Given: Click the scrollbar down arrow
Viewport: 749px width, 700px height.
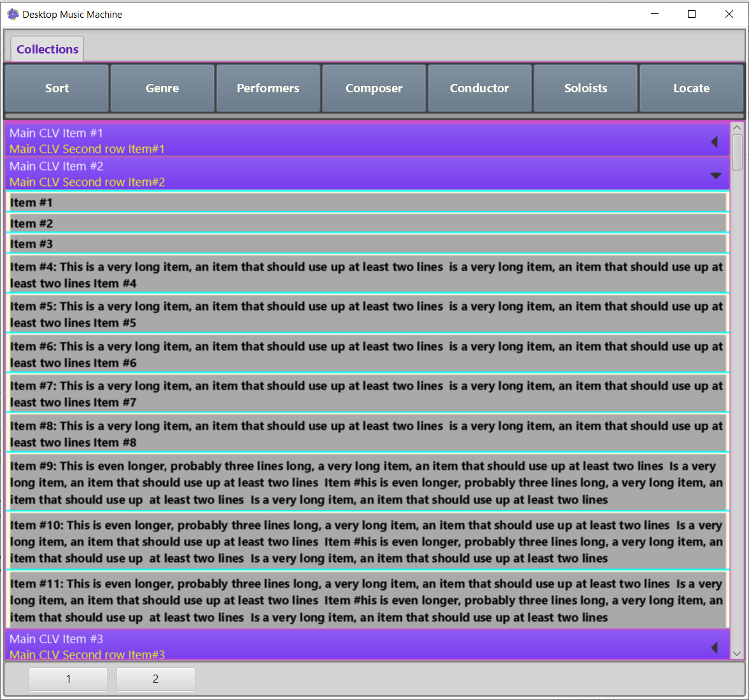Looking at the screenshot, I should point(736,654).
